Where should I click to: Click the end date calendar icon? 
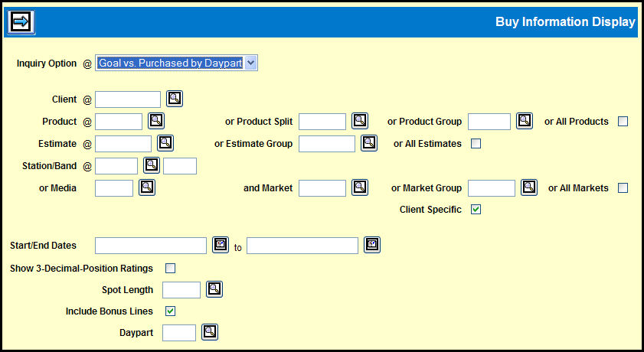pos(372,245)
